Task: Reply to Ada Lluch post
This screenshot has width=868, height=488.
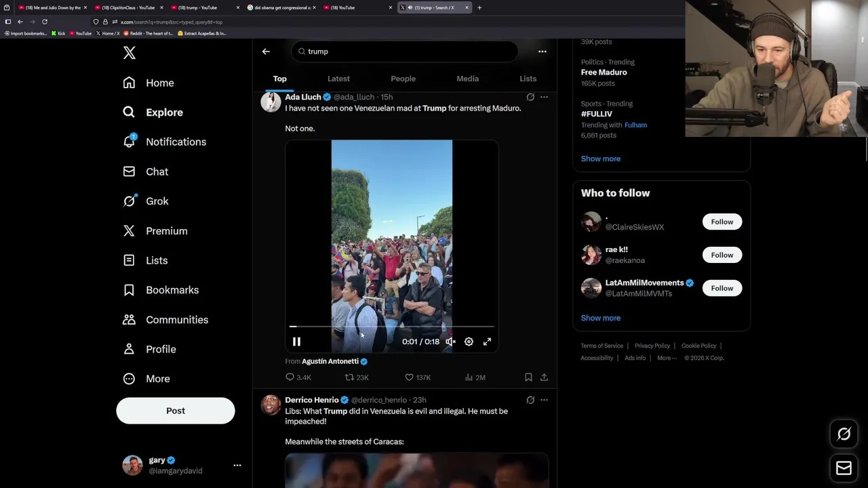Action: click(298, 378)
